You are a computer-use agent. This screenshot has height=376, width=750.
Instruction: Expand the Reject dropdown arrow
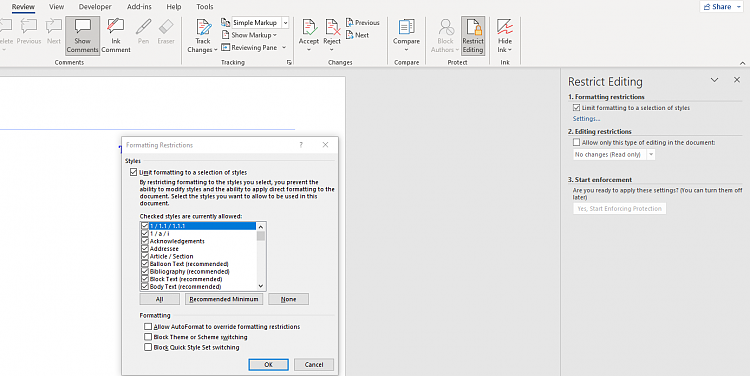[x=332, y=49]
